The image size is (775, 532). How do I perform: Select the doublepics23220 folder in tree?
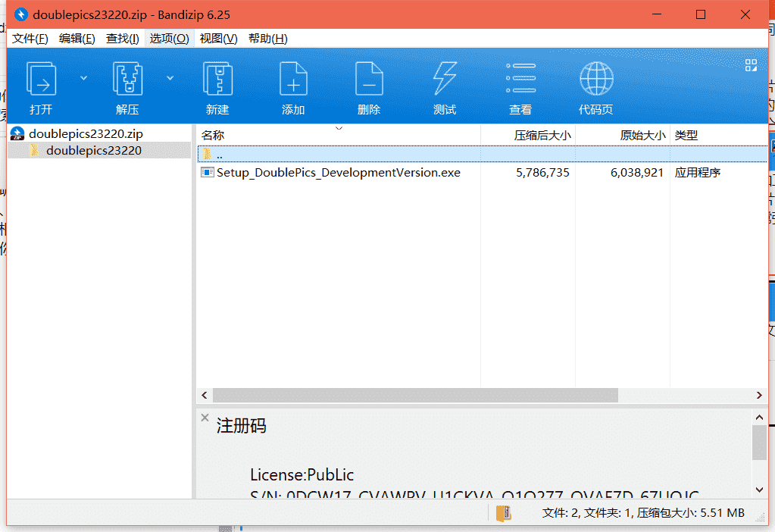[93, 150]
